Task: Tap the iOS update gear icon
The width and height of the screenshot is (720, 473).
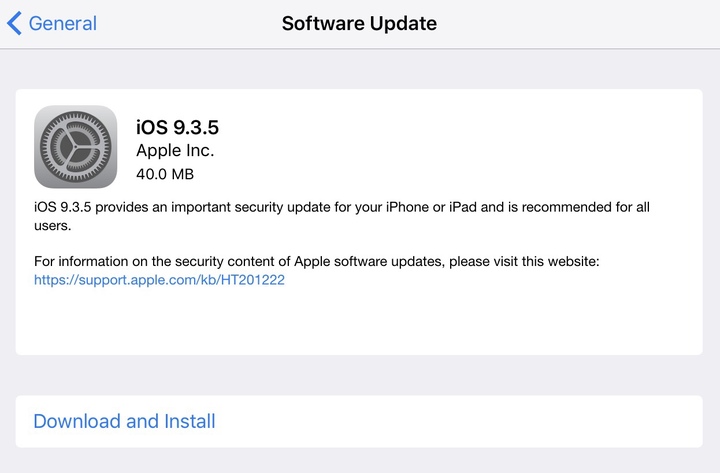Action: point(75,147)
